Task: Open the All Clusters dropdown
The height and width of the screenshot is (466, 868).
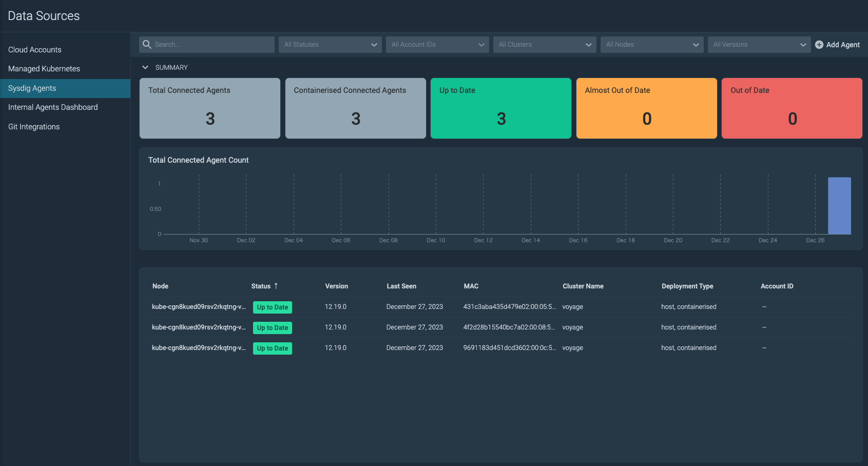Action: pyautogui.click(x=545, y=45)
